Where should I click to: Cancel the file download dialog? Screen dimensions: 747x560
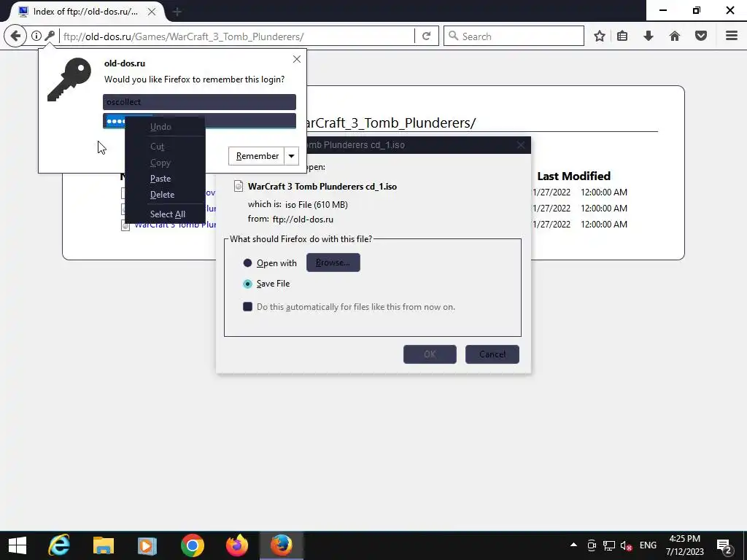click(492, 354)
